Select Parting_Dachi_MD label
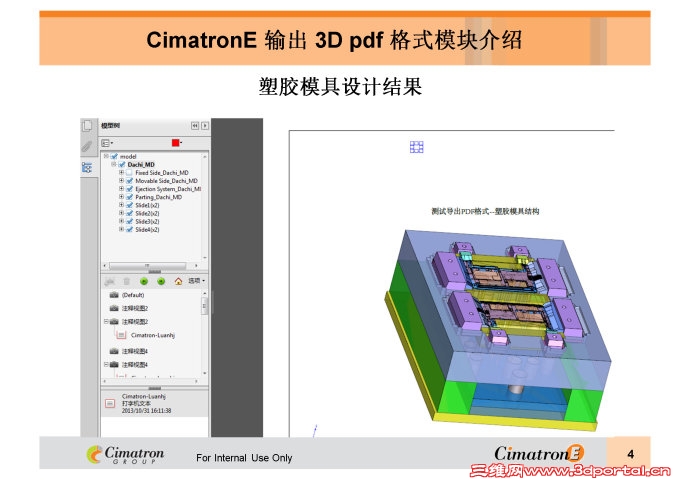Image resolution: width=690 pixels, height=484 pixels. pyautogui.click(x=158, y=197)
